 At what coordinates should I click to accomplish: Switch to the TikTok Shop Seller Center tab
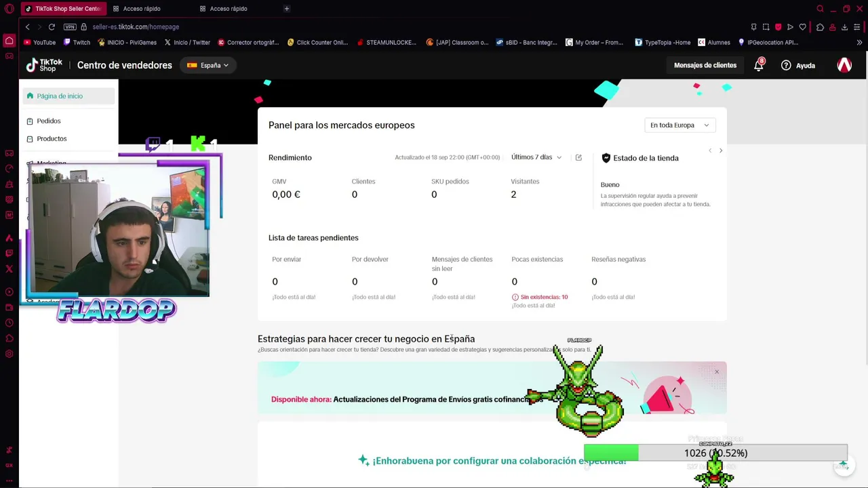click(x=64, y=9)
